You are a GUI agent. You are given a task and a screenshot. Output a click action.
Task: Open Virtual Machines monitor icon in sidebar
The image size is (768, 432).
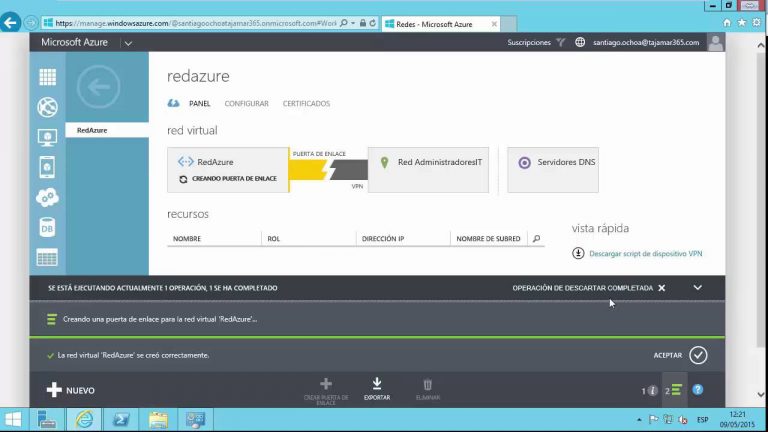(48, 138)
